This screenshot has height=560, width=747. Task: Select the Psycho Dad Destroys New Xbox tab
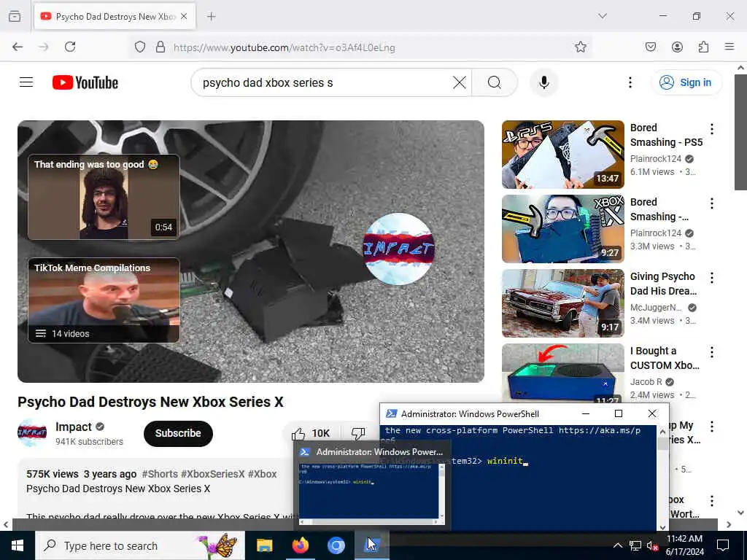(115, 16)
